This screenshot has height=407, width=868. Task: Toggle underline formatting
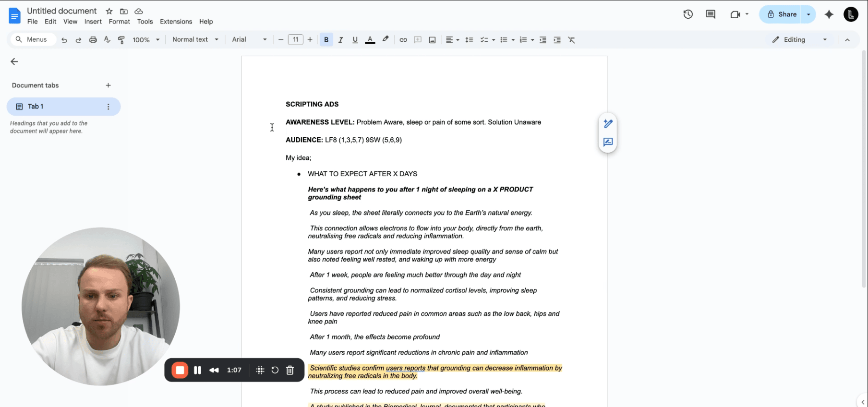coord(355,40)
